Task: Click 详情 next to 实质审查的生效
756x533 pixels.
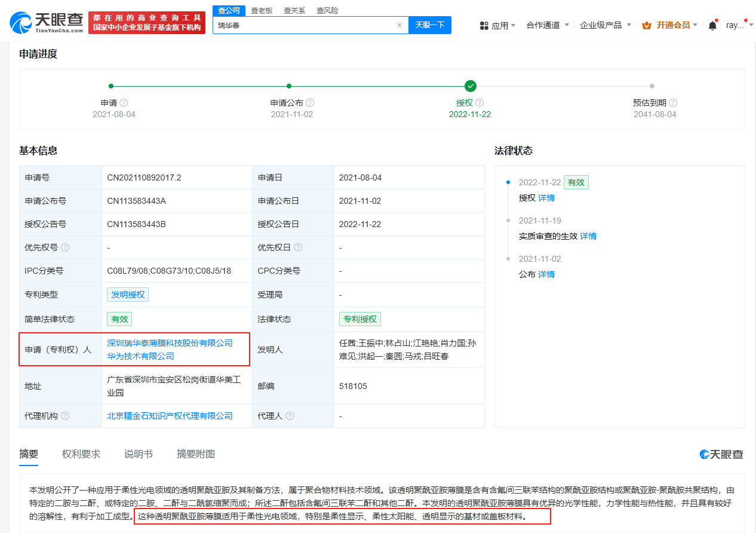Action: [x=588, y=236]
